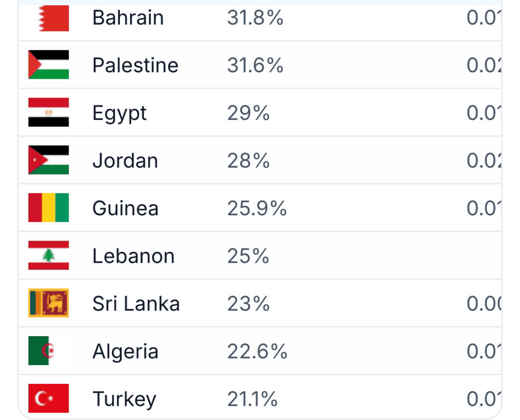520x420 pixels.
Task: Open the Lebanon country entry
Action: (x=134, y=256)
